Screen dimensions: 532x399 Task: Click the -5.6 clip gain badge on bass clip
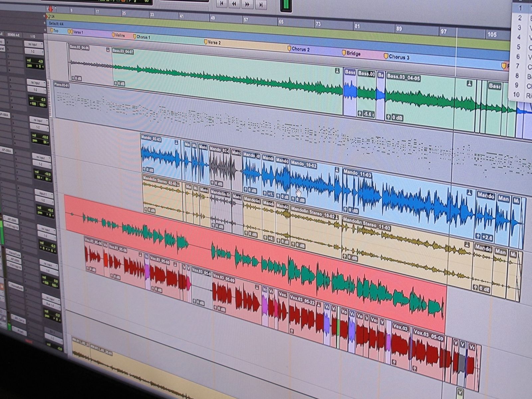tap(366, 114)
